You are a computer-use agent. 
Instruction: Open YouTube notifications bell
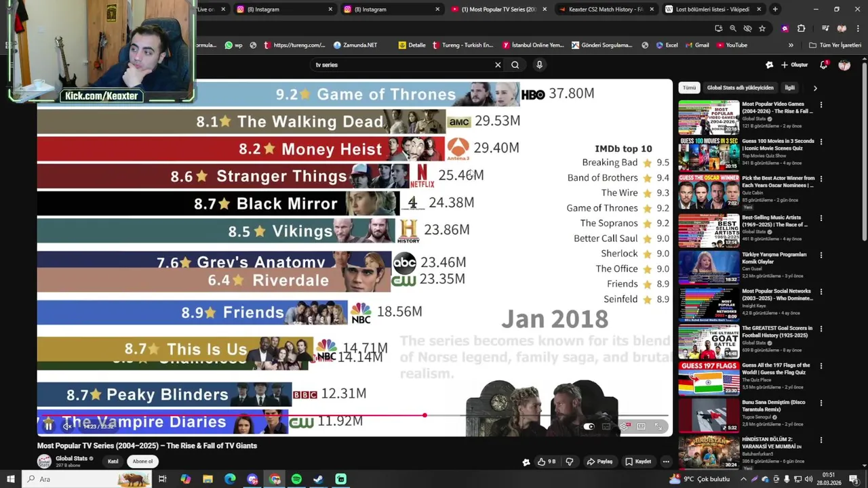point(823,65)
